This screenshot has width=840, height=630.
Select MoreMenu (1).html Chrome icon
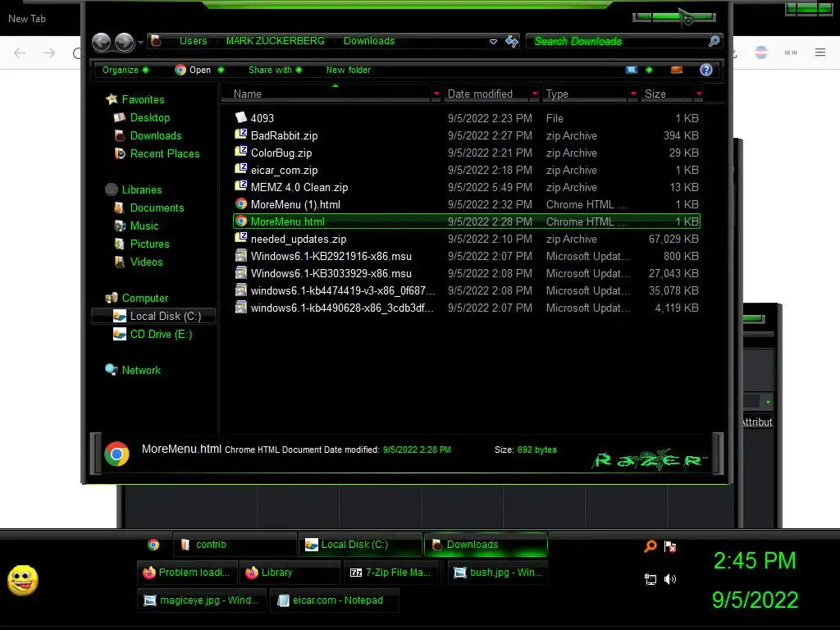coord(241,204)
